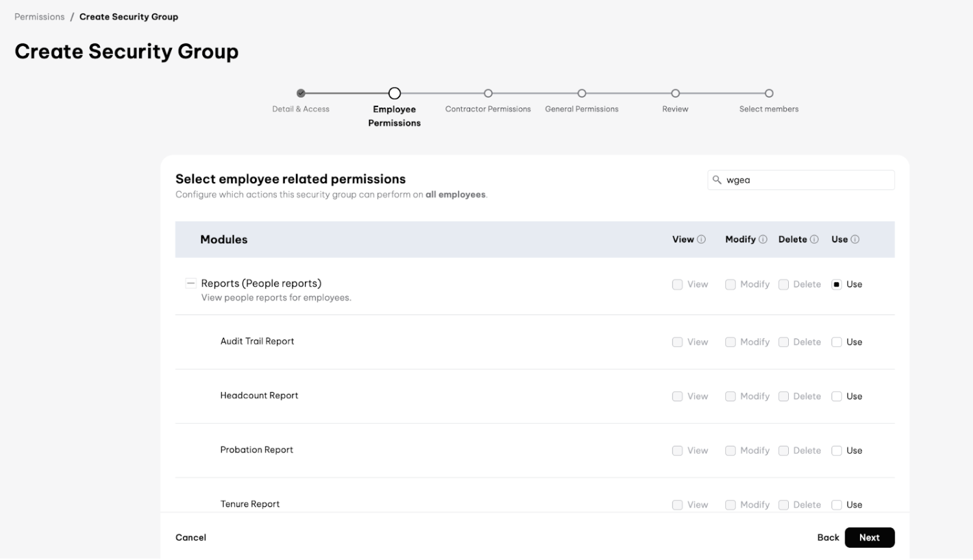Go to Contractor Permissions step
The height and width of the screenshot is (560, 973).
pos(488,93)
